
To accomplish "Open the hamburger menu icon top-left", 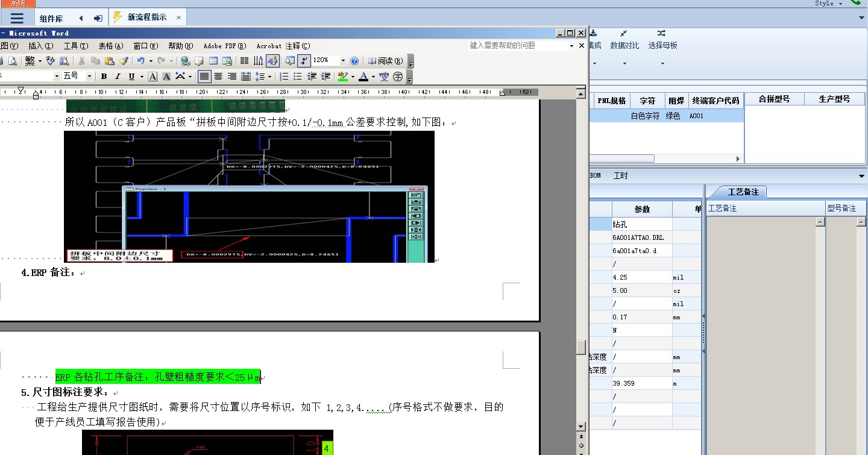I will click(17, 18).
